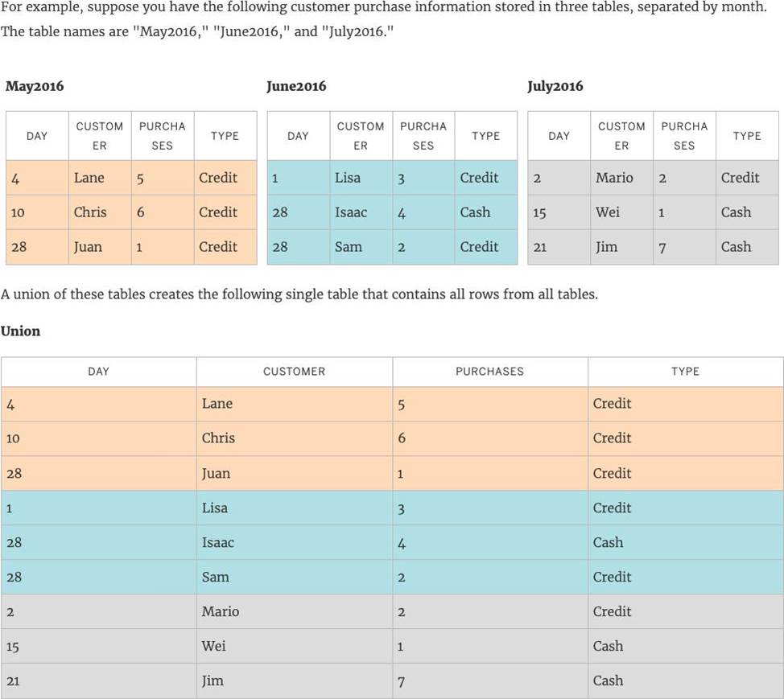Click the TYPE header in the July2016 table
Image resolution: width=784 pixels, height=699 pixels.
(747, 136)
